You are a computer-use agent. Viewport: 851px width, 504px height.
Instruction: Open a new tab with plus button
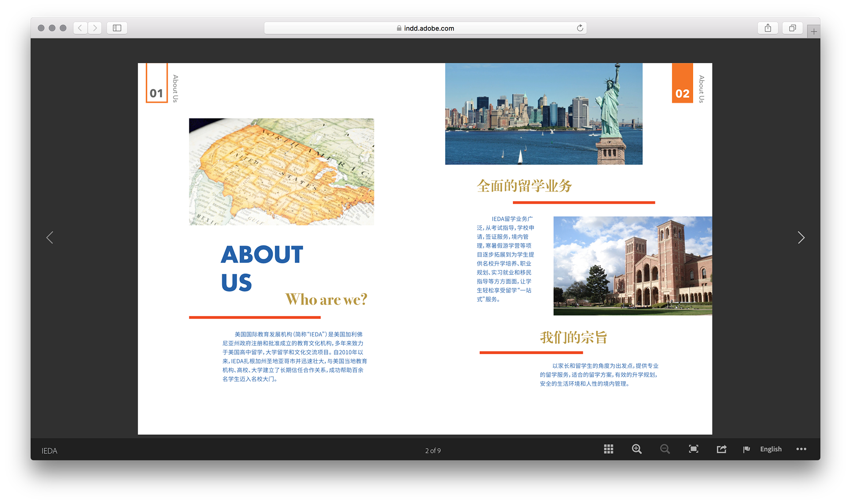(814, 31)
